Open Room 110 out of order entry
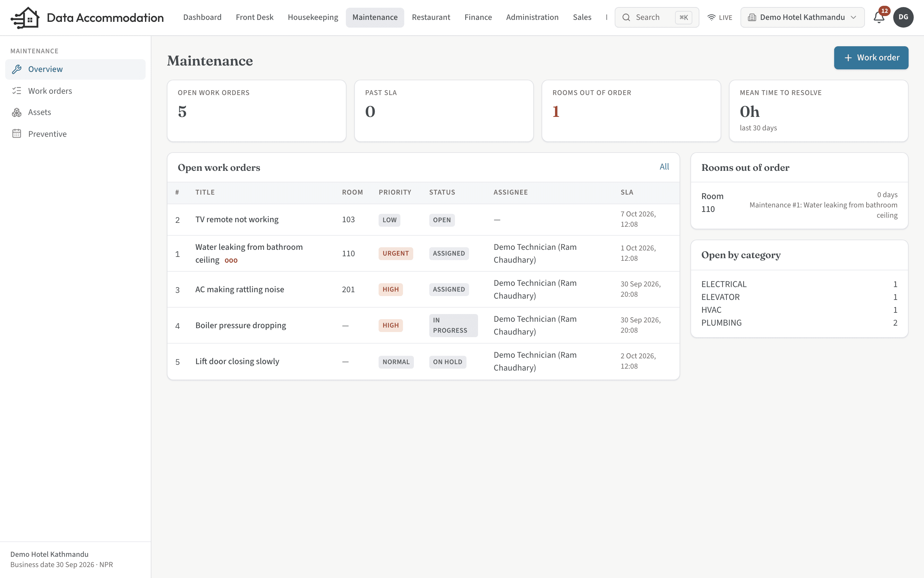 [x=799, y=205]
